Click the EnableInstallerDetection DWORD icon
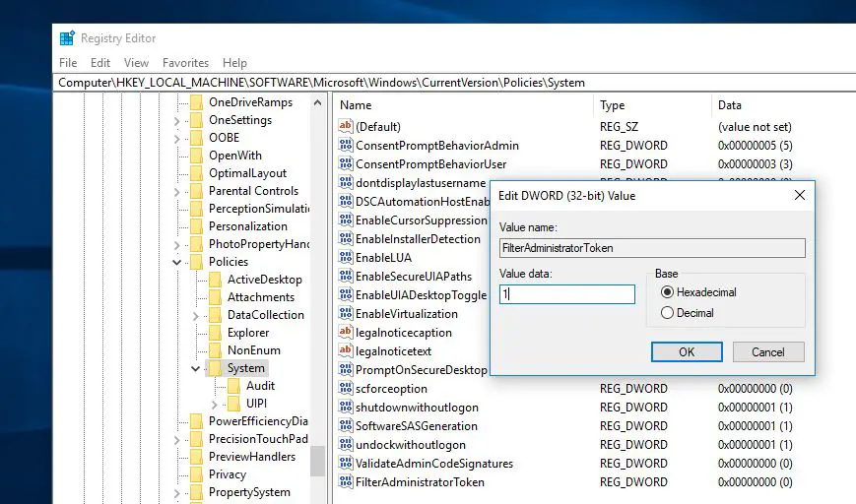 (x=345, y=238)
